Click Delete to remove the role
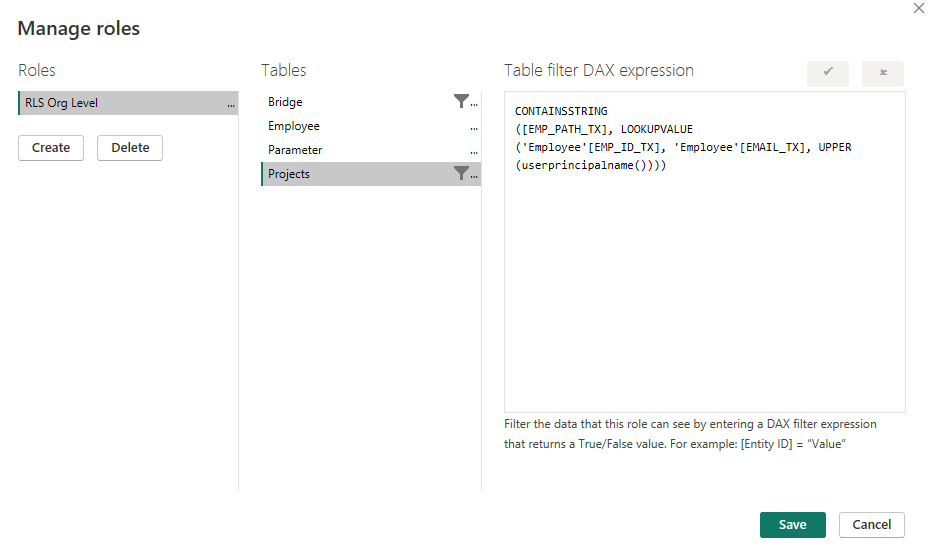This screenshot has height=548, width=930. [x=130, y=148]
